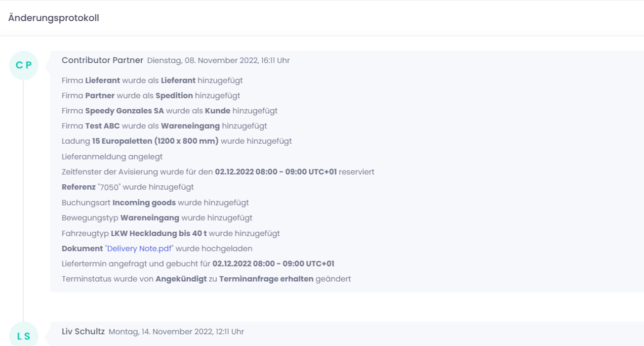Select the 15 Europaletten cargo entry
The image size is (644, 346).
click(176, 141)
